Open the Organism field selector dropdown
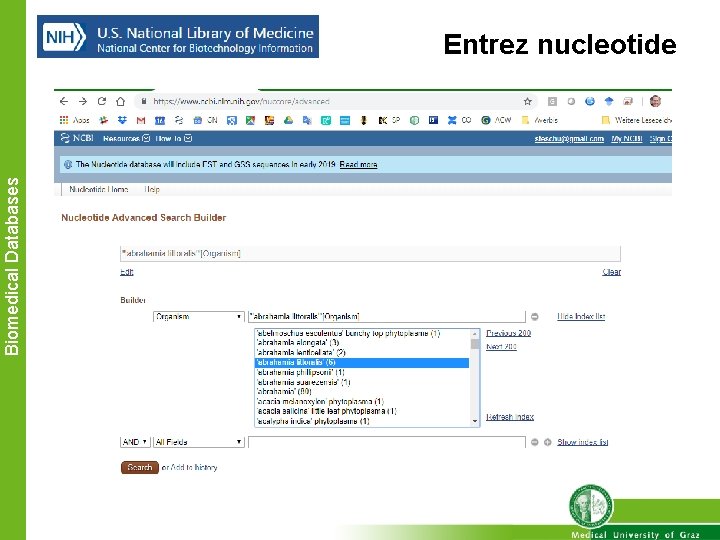The height and width of the screenshot is (540, 720). click(x=198, y=317)
